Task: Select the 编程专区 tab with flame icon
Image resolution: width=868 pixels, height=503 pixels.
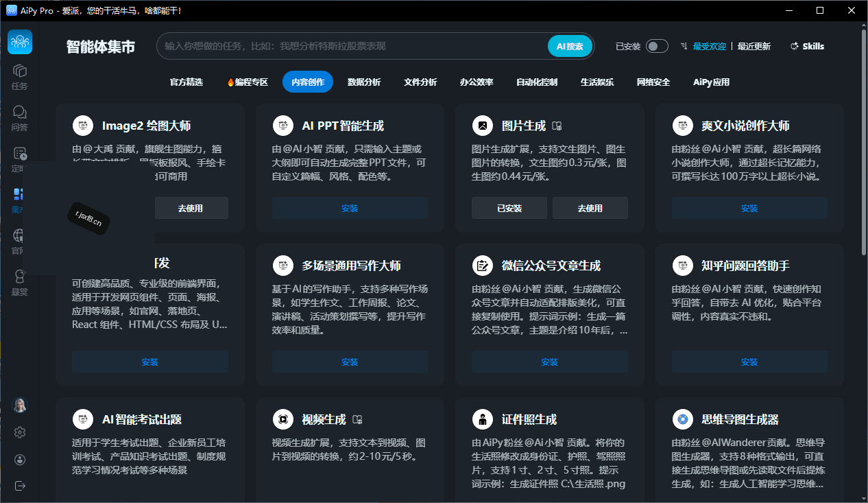Action: 247,82
